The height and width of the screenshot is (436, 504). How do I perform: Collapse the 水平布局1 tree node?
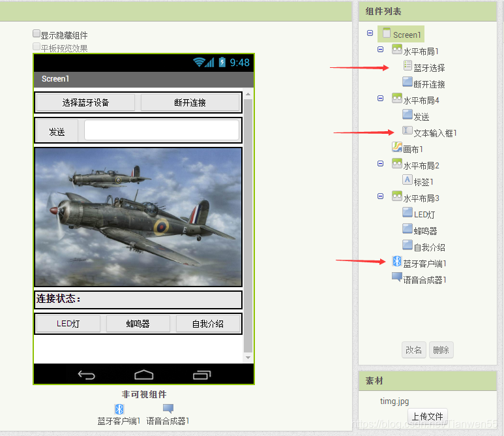coord(380,49)
